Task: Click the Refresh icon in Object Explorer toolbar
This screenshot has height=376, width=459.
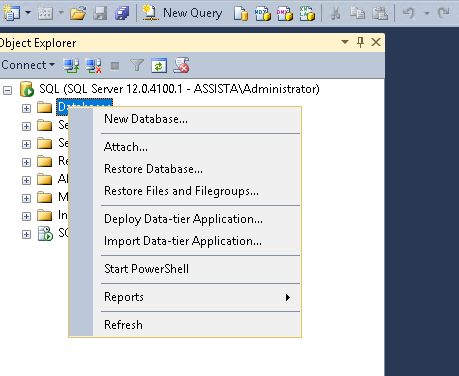Action: tap(159, 65)
